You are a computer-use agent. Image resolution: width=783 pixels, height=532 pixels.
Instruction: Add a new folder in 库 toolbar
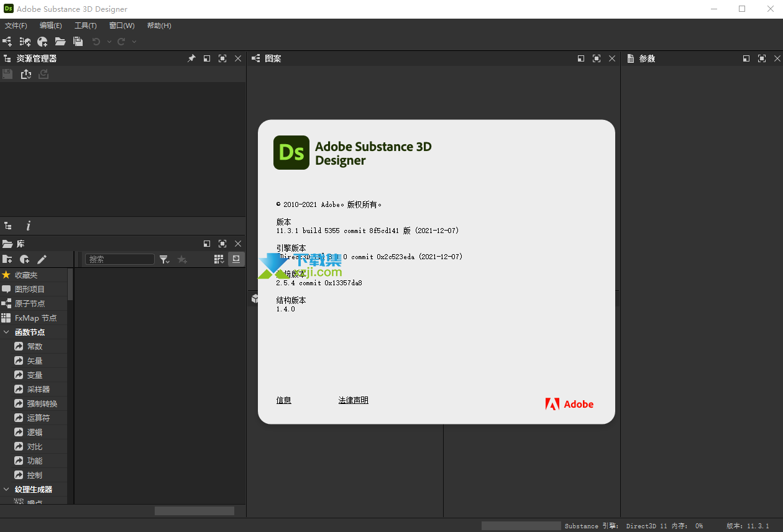pyautogui.click(x=7, y=259)
